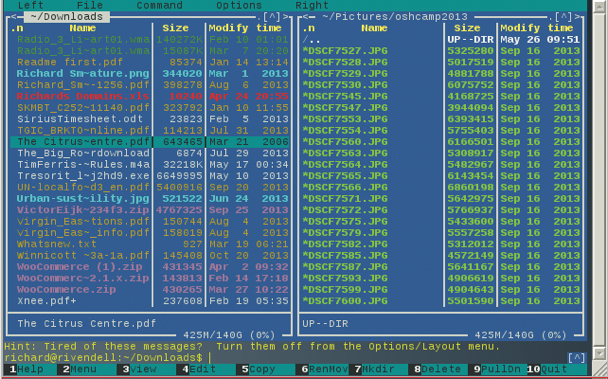Sort right panel by Name column header
Image resolution: width=608 pixels, height=379 pixels.
pos(374,28)
